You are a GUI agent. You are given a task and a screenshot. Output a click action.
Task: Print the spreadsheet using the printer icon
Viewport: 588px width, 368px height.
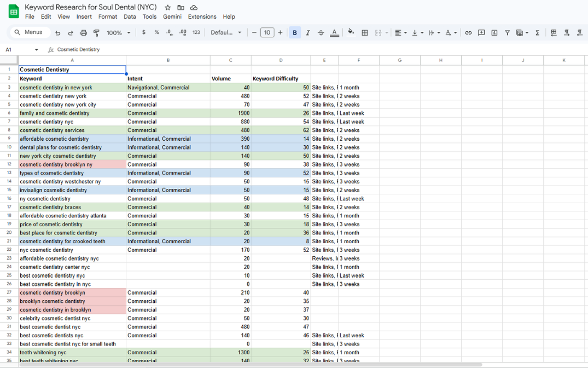[x=84, y=33]
